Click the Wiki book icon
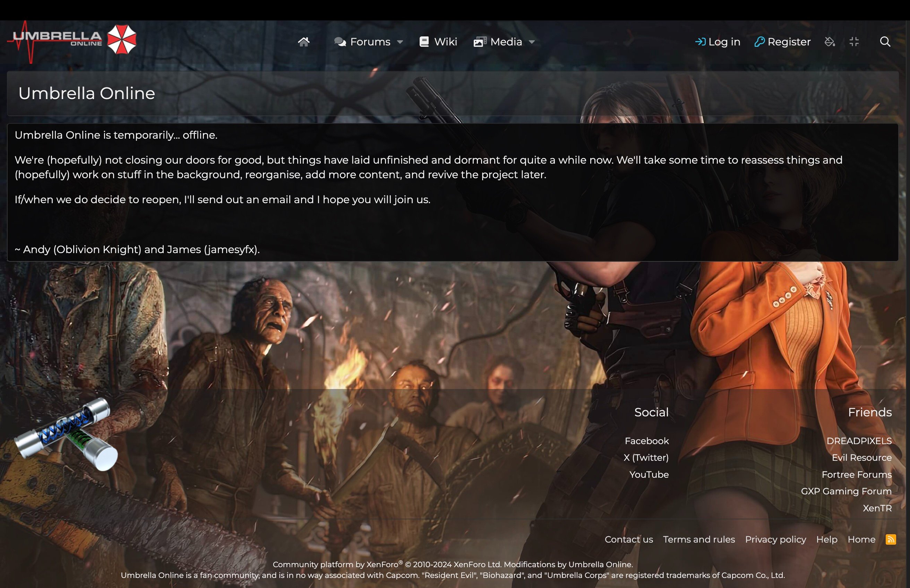Image resolution: width=910 pixels, height=588 pixels. (424, 42)
